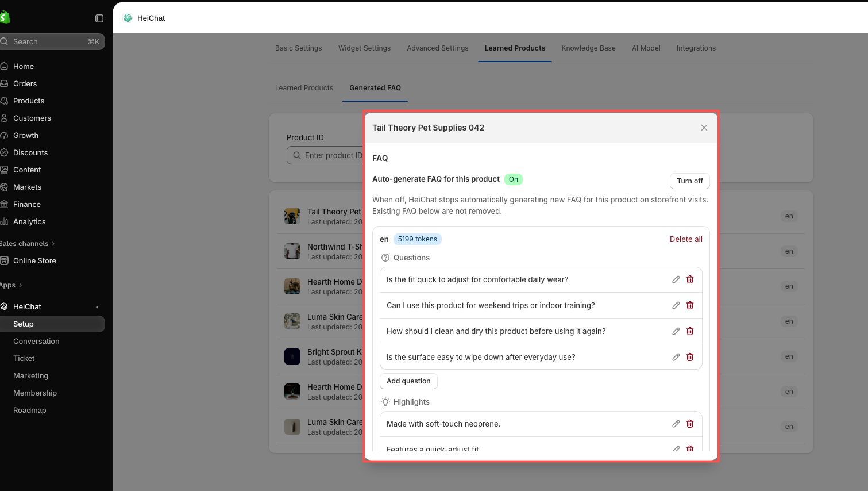The image size is (868, 491).
Task: Click the Northwind T-Shirt product thumbnail
Action: click(x=292, y=251)
